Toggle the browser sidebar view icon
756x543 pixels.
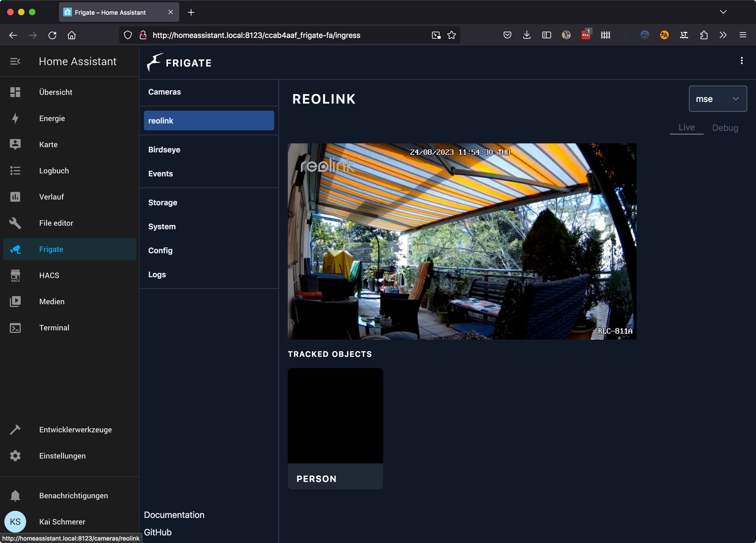coord(546,35)
